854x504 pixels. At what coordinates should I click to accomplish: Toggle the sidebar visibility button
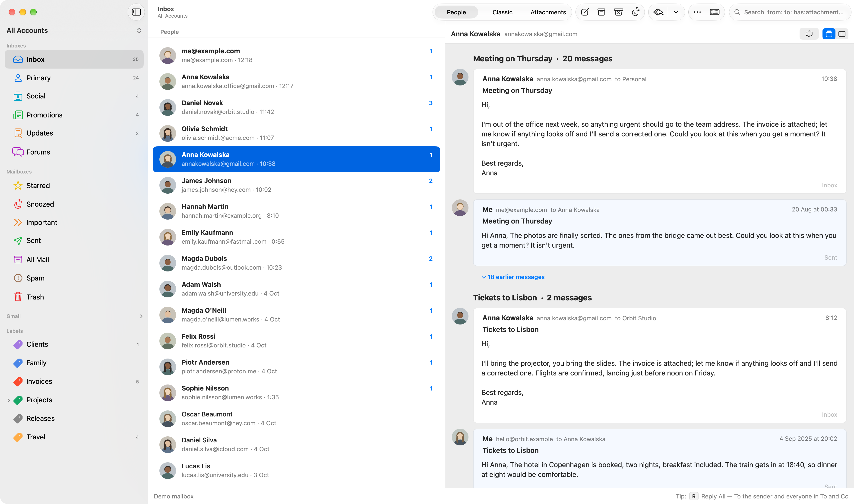pos(136,12)
